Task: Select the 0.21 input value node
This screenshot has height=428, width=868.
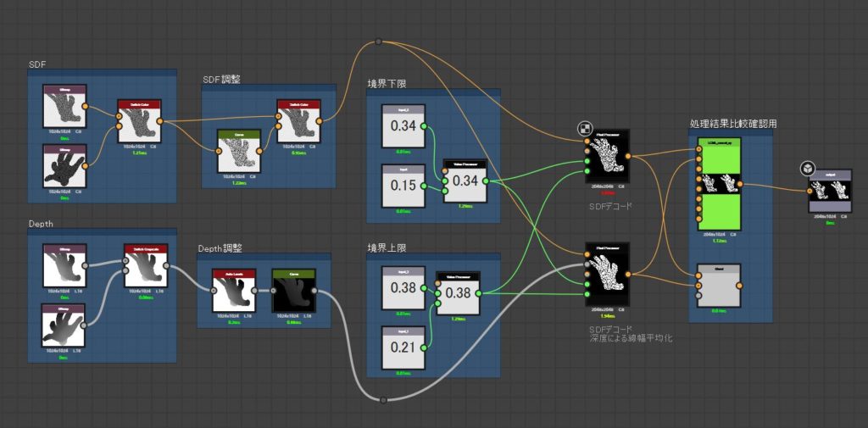Action: pos(403,347)
